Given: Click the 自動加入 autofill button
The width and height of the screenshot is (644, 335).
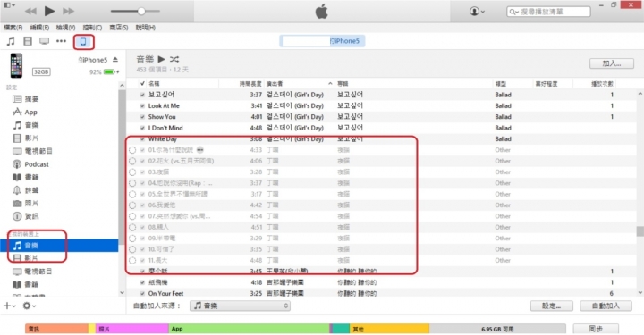Looking at the screenshot, I should 606,306.
